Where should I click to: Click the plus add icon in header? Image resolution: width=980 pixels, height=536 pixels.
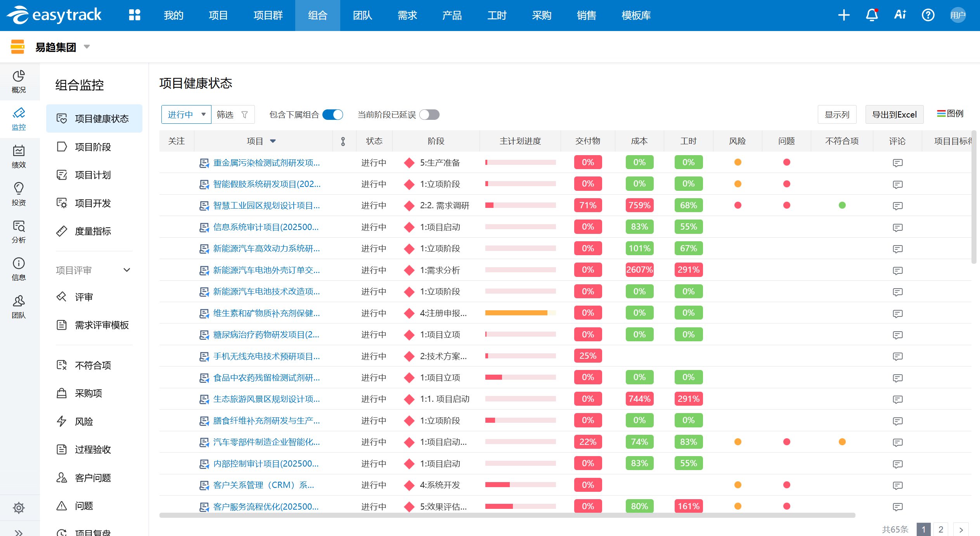843,15
